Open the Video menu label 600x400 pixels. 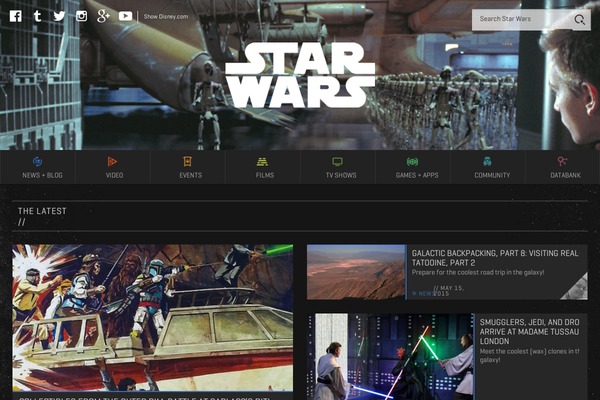point(114,175)
